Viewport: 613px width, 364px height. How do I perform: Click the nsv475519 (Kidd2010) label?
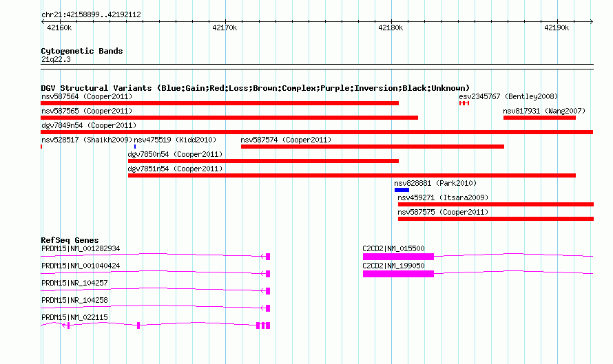175,140
